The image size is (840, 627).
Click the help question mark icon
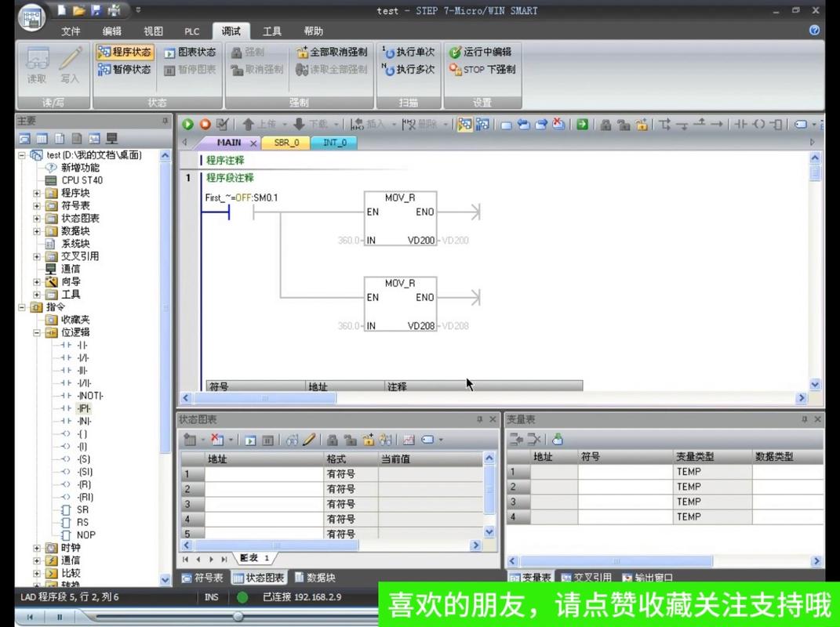coord(814,31)
